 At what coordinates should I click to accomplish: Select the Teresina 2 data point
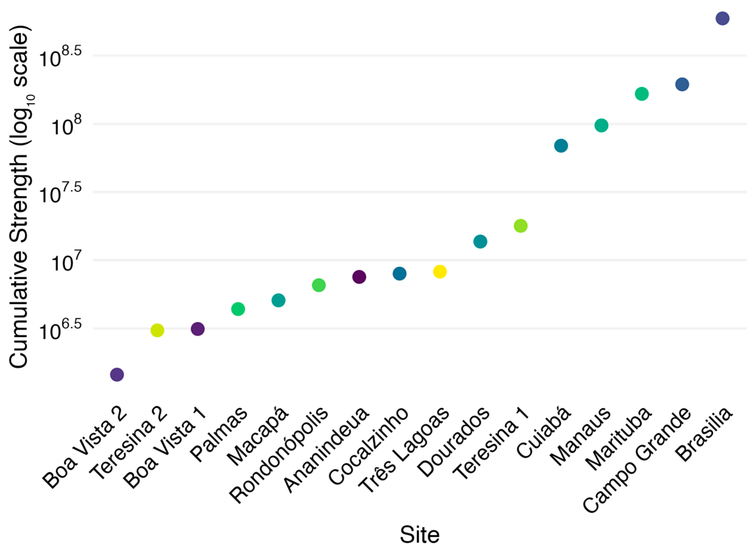pos(157,330)
